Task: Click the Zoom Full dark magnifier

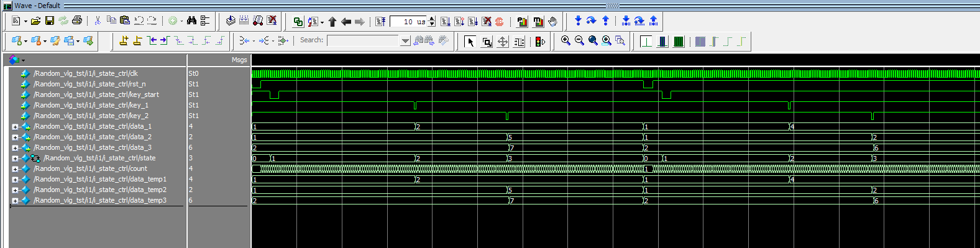Action: pyautogui.click(x=593, y=41)
